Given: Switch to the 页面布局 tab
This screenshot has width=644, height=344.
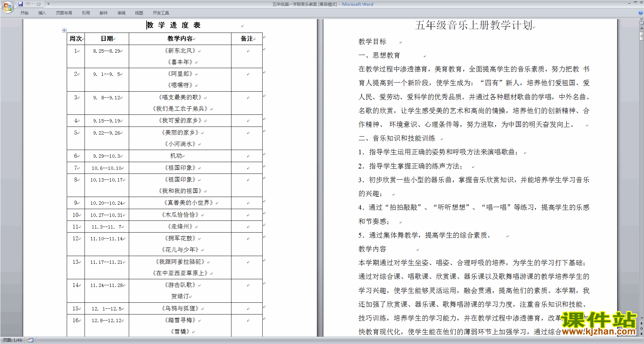Looking at the screenshot, I should pyautogui.click(x=64, y=13).
